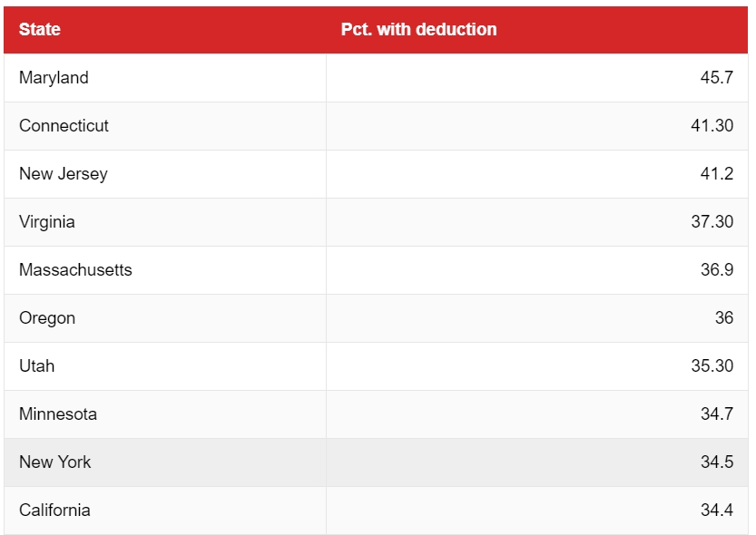Screen dimensions: 756x535
Task: Select Utah's 35.30 percentage value
Action: [x=712, y=366]
